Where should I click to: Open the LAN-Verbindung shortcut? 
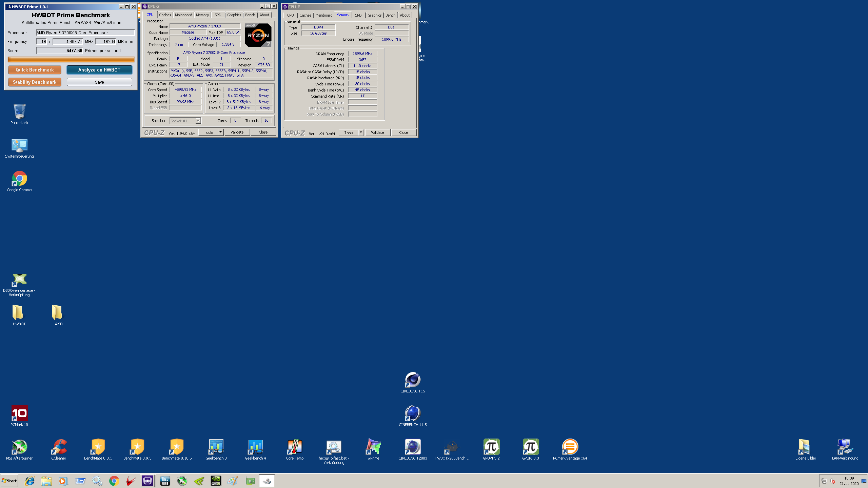click(845, 449)
